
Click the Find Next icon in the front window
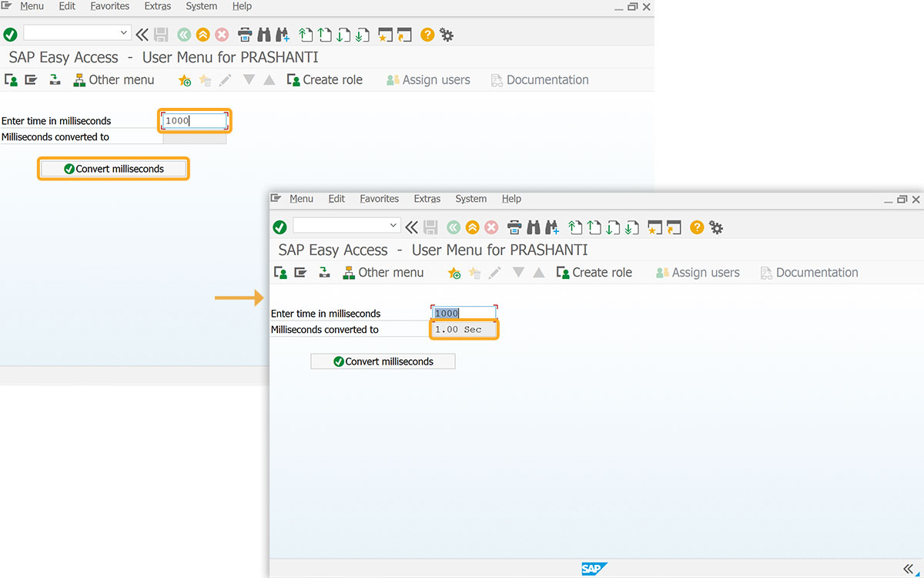coord(552,227)
